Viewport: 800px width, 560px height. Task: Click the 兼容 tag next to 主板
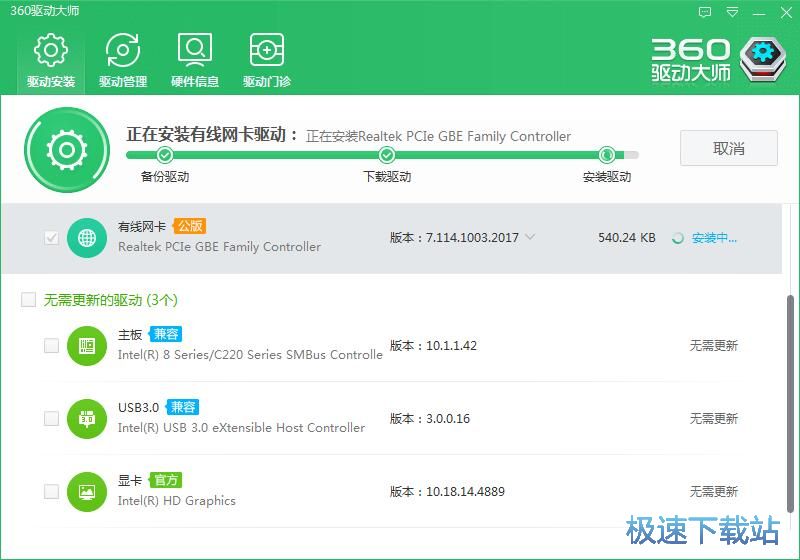tap(165, 334)
